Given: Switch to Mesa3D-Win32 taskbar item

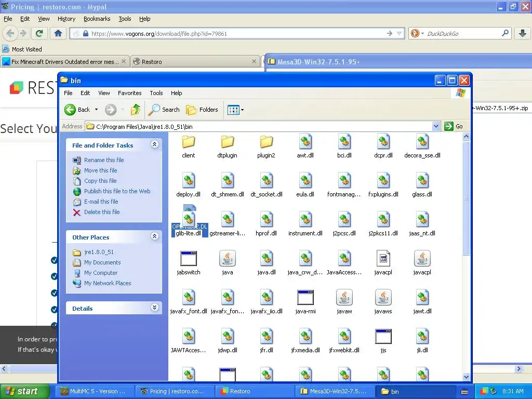Looking at the screenshot, I should click(335, 391).
